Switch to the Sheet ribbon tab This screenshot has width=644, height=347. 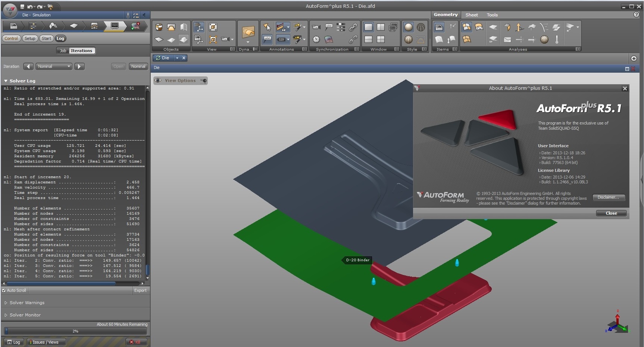pos(472,15)
